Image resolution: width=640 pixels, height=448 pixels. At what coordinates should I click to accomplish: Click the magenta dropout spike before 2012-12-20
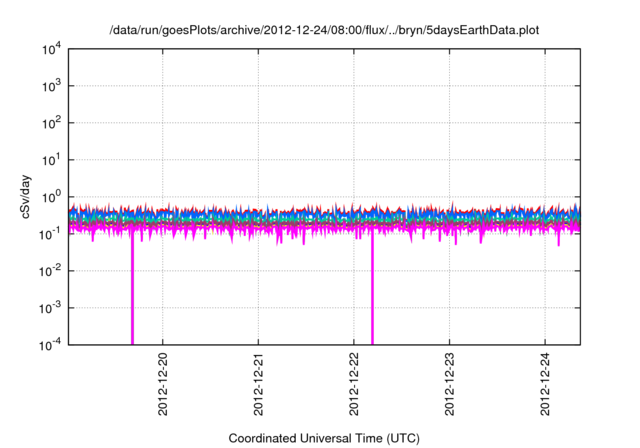point(132,288)
